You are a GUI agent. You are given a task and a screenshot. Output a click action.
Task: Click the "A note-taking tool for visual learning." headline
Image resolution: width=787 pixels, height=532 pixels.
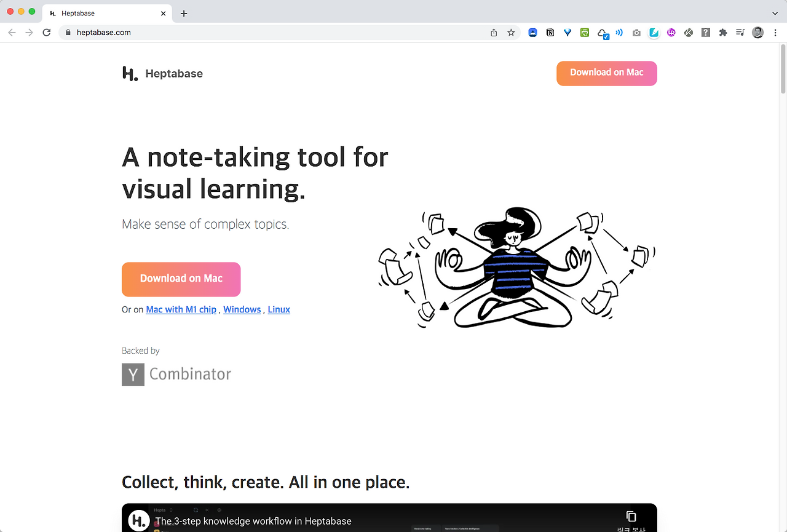click(255, 173)
